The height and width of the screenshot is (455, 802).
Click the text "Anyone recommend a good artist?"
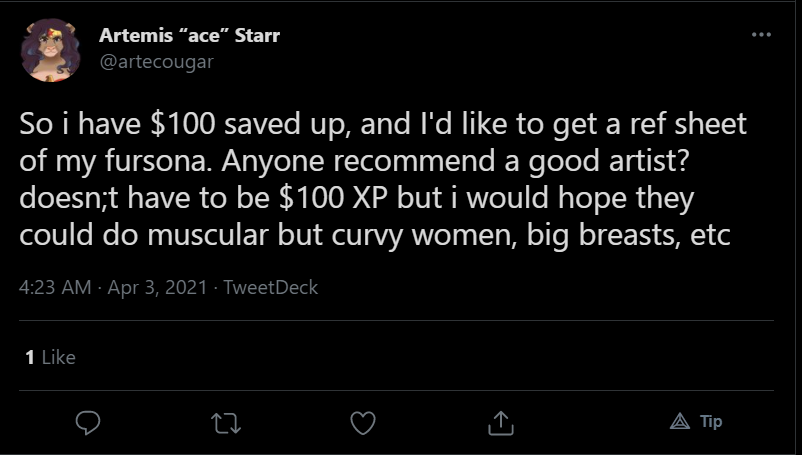455,162
